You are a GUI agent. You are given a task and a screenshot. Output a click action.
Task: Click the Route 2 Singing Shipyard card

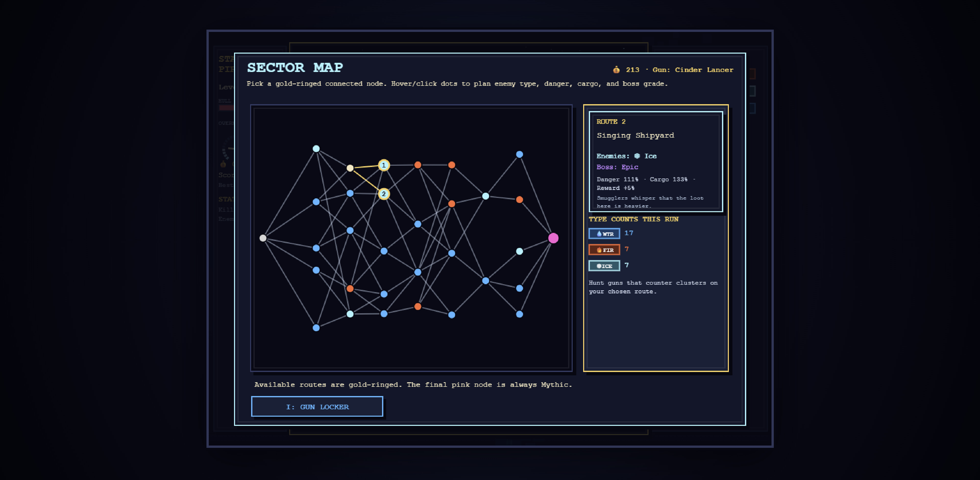click(x=656, y=162)
